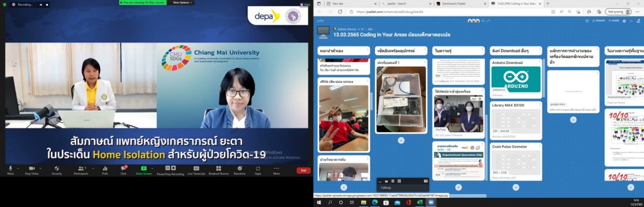Click the green Share Screen button
The image size is (644, 207).
click(144, 170)
